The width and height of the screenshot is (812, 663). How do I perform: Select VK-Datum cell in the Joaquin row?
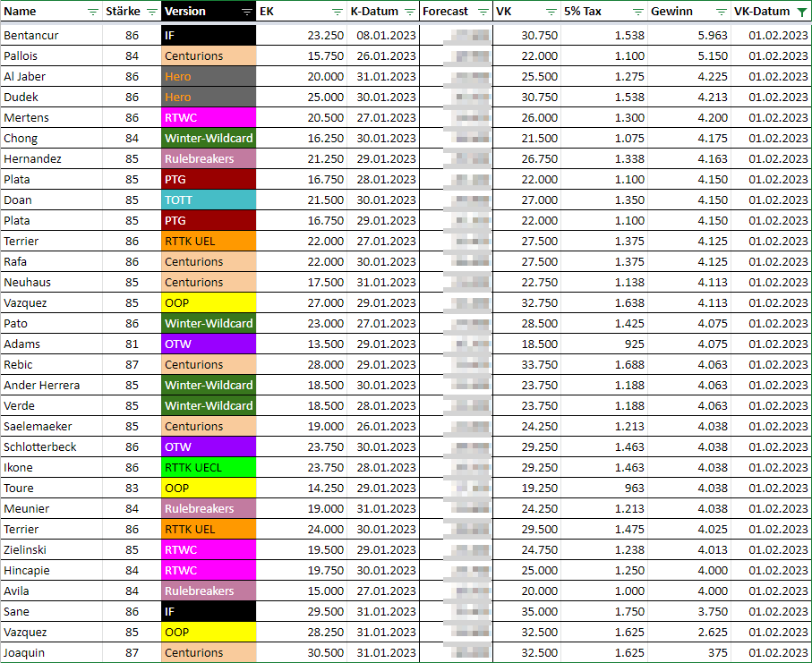pyautogui.click(x=771, y=652)
